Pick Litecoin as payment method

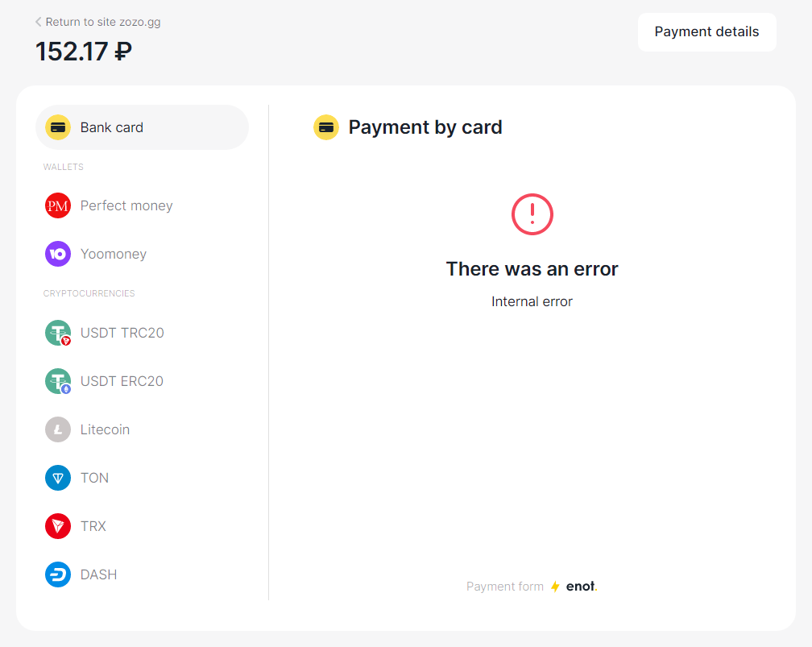[105, 429]
